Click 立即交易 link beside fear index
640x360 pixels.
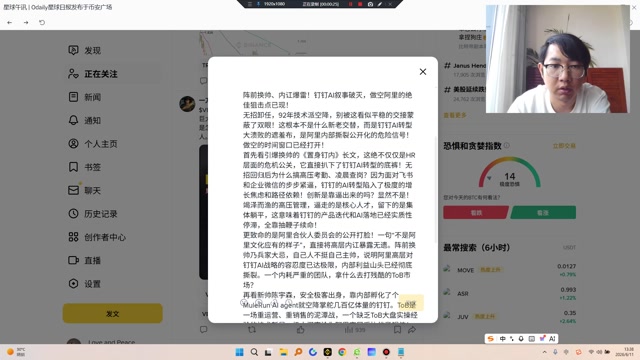(x=564, y=146)
